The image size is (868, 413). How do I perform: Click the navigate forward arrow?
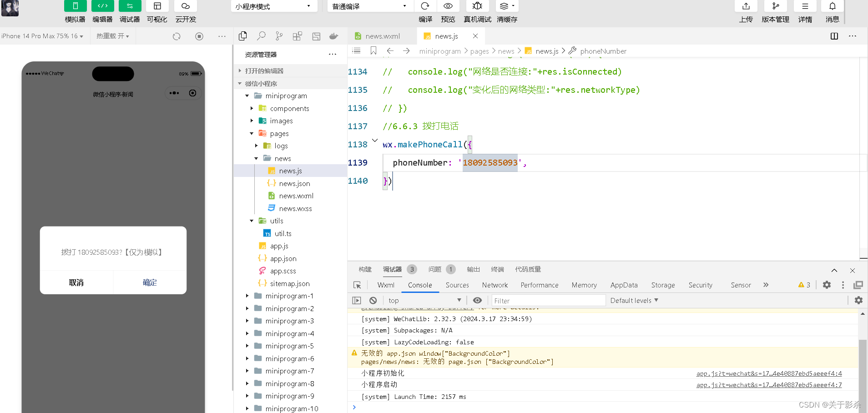(406, 50)
